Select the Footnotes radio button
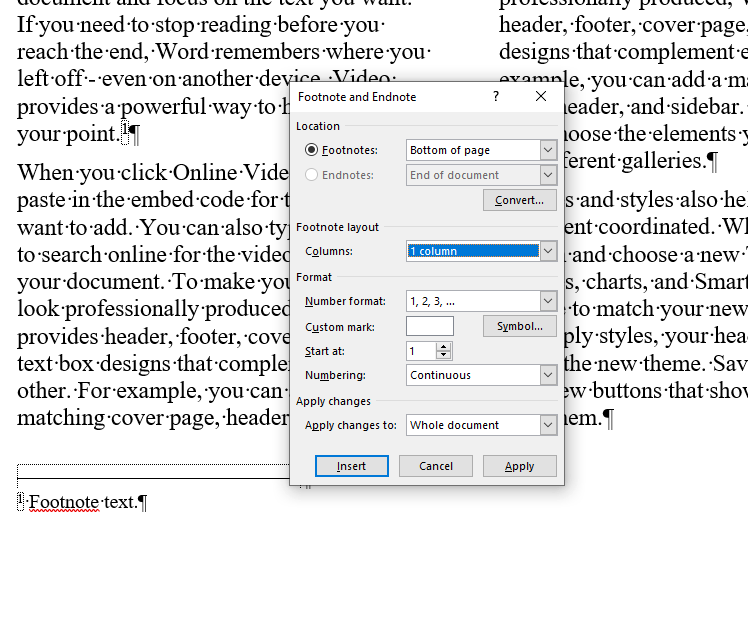The height and width of the screenshot is (631, 748). tap(311, 150)
